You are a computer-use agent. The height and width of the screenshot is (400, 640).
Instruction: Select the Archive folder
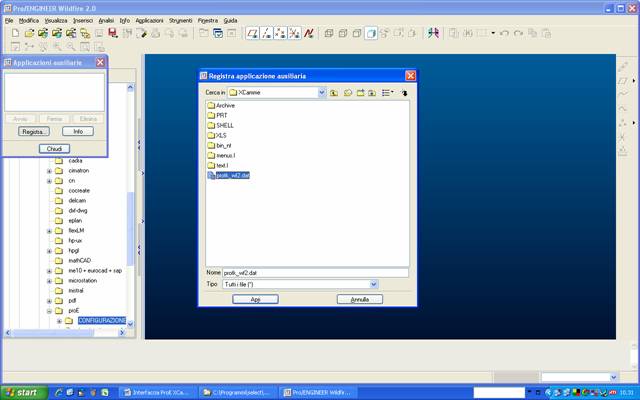(221, 105)
